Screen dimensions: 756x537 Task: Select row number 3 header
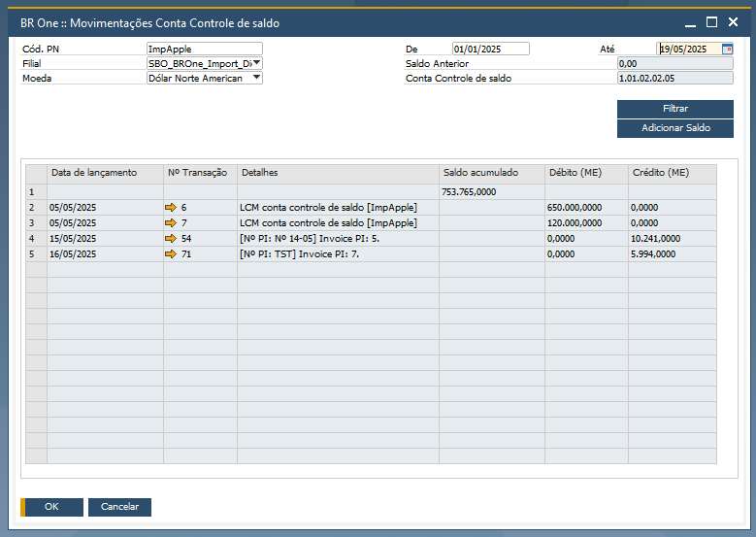(x=36, y=223)
